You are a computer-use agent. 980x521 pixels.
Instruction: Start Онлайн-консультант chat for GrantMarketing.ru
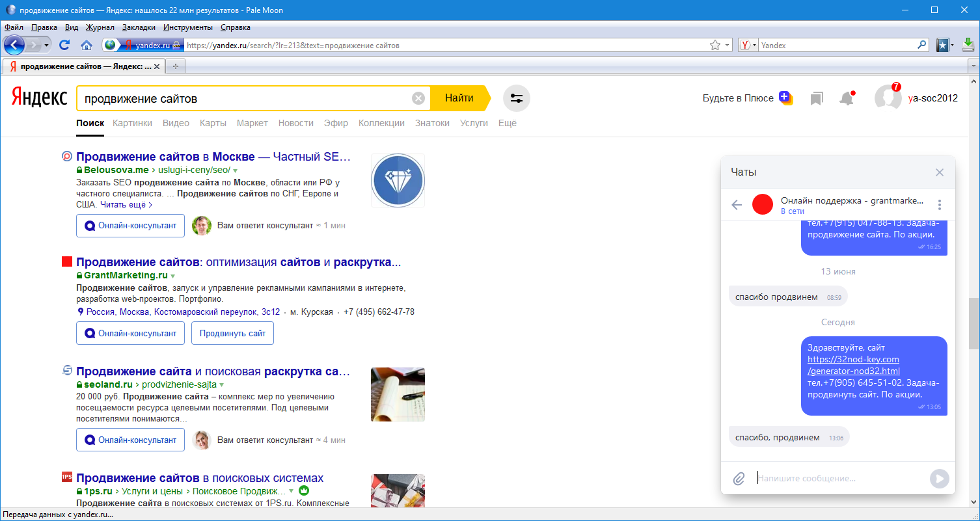(x=130, y=333)
